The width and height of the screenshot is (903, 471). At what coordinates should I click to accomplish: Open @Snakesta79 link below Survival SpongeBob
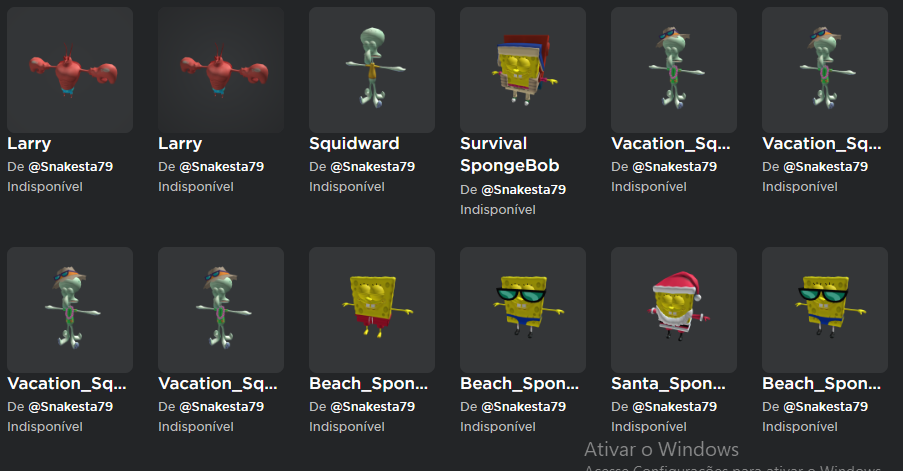(x=523, y=190)
